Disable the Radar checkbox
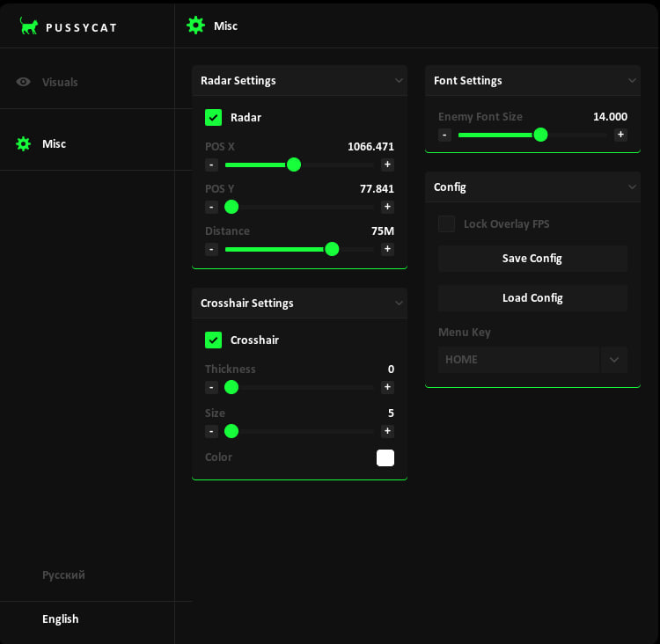This screenshot has height=644, width=660. click(213, 117)
